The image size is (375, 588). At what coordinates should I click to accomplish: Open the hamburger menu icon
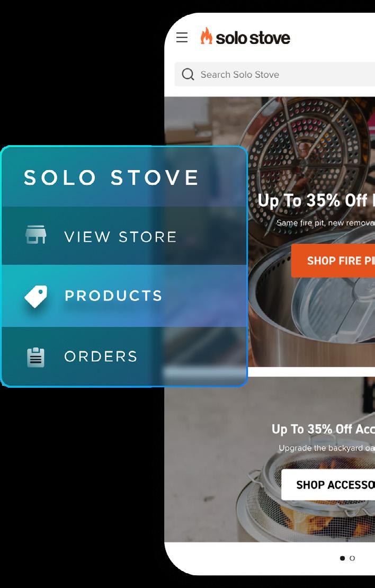pyautogui.click(x=182, y=38)
